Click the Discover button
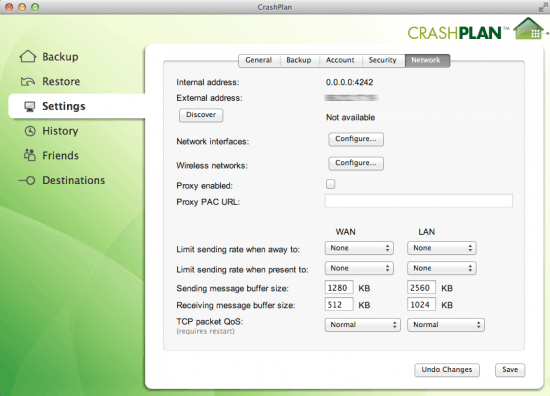The image size is (550, 396). coord(201,115)
